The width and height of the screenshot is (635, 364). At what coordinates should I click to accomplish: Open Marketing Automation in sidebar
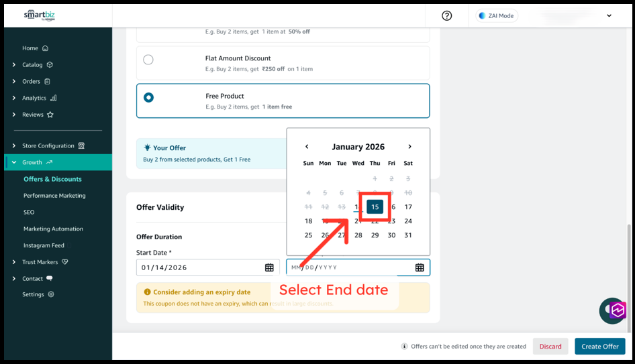pos(53,229)
